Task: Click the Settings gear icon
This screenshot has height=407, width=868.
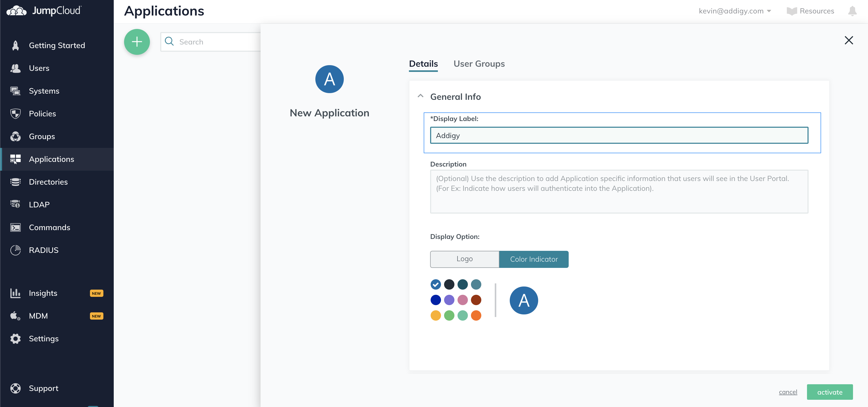Action: (16, 338)
